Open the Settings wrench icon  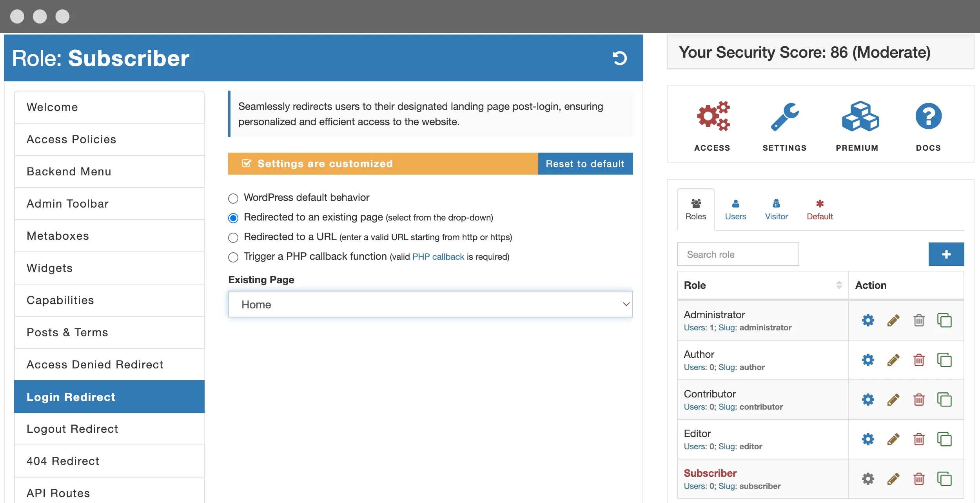tap(784, 117)
